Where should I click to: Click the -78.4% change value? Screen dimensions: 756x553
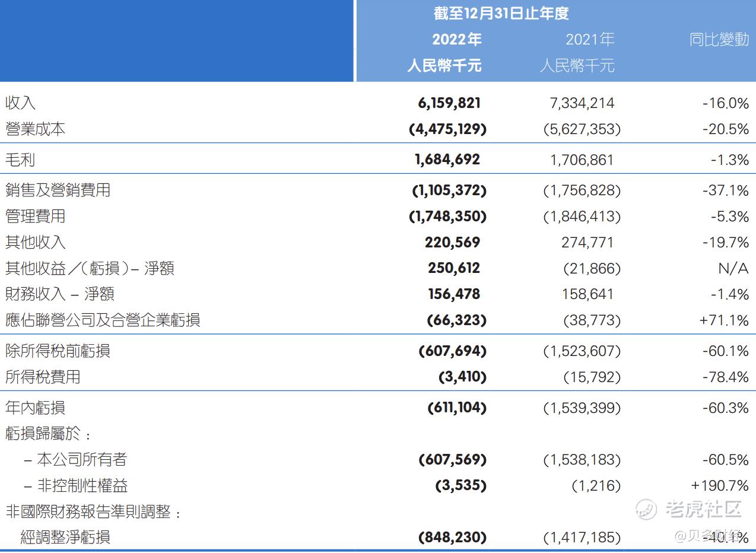(x=726, y=377)
